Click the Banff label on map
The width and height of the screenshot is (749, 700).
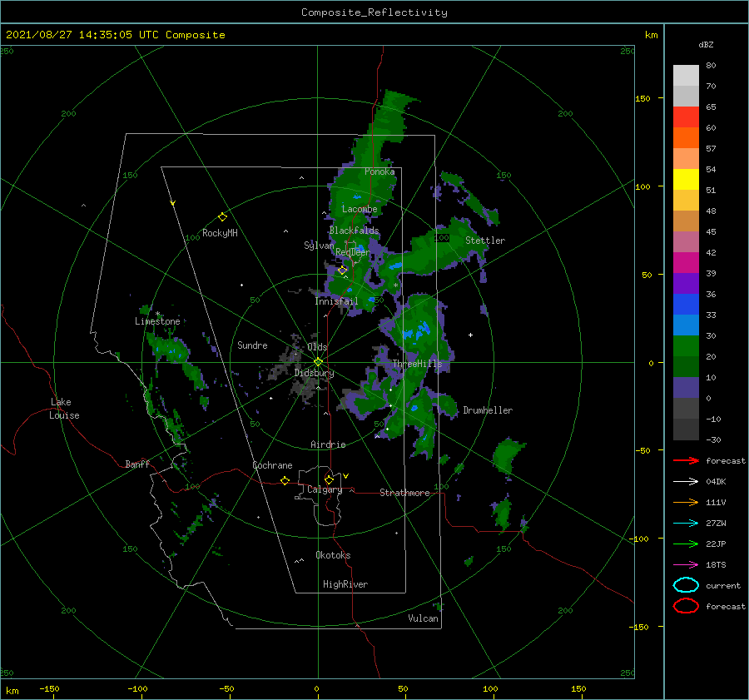tap(137, 464)
